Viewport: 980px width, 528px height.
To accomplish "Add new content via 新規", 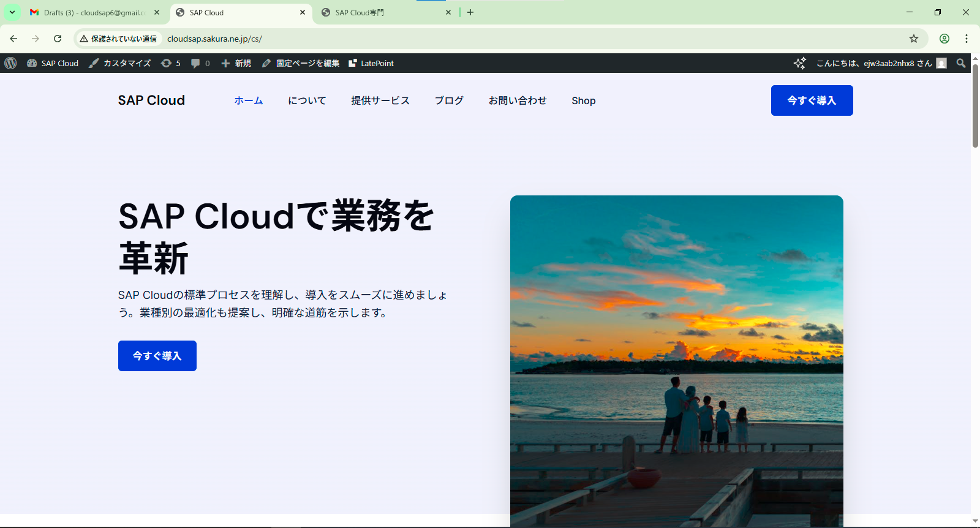I will click(x=236, y=63).
